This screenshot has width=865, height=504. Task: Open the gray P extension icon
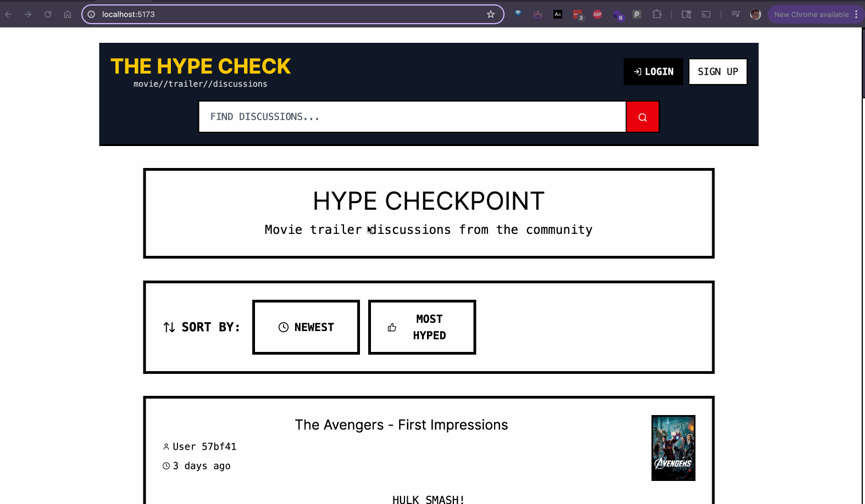(637, 14)
